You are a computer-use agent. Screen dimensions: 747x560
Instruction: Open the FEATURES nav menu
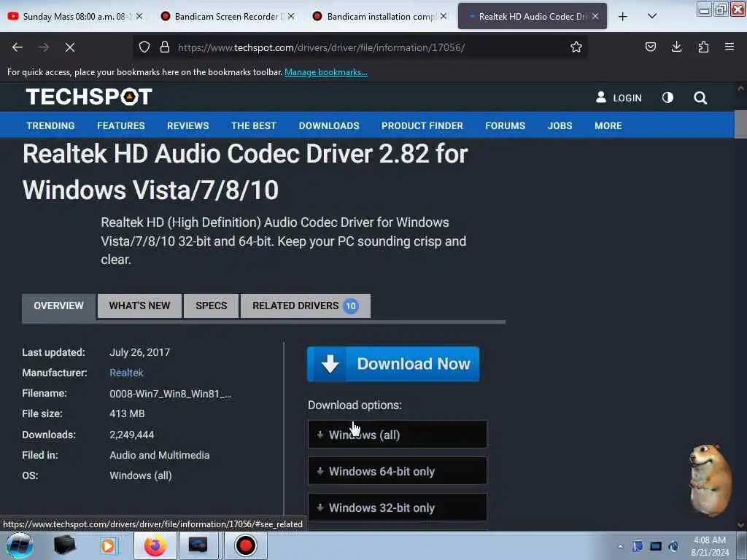tap(121, 125)
